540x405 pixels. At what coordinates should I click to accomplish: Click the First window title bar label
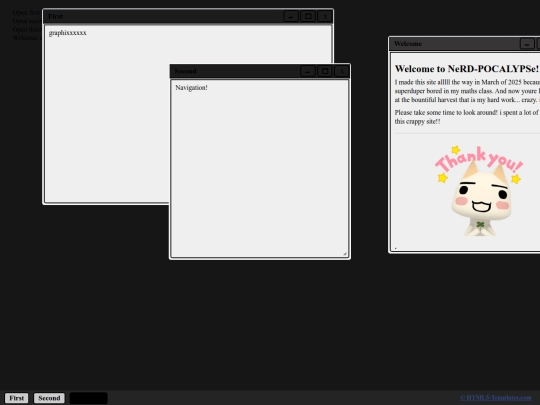(x=55, y=16)
